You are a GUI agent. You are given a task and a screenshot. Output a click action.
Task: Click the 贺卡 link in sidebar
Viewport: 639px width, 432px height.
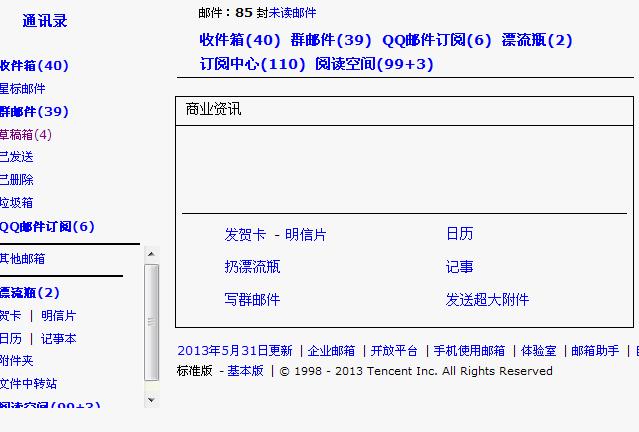click(x=11, y=315)
